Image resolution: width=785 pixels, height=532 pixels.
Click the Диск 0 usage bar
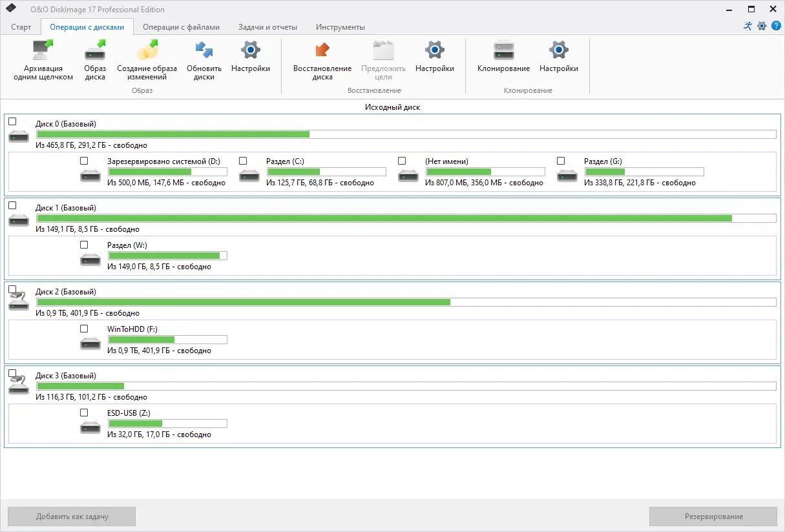(x=406, y=134)
